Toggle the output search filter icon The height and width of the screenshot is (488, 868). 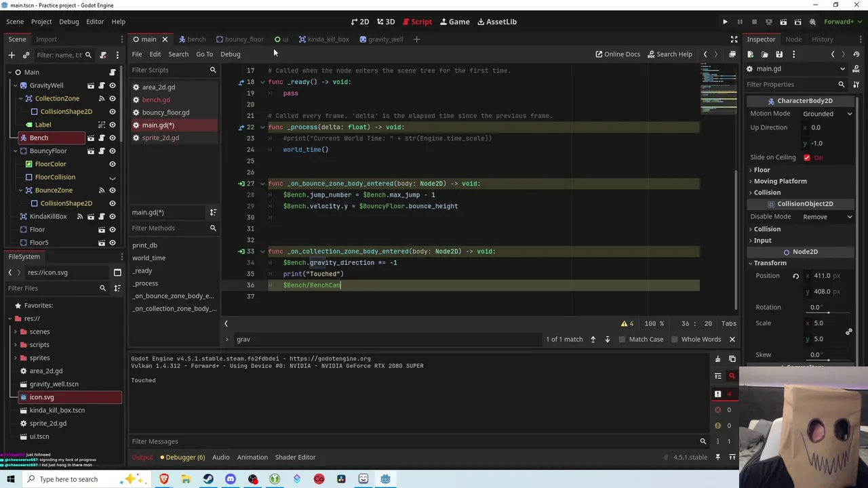[x=732, y=375]
